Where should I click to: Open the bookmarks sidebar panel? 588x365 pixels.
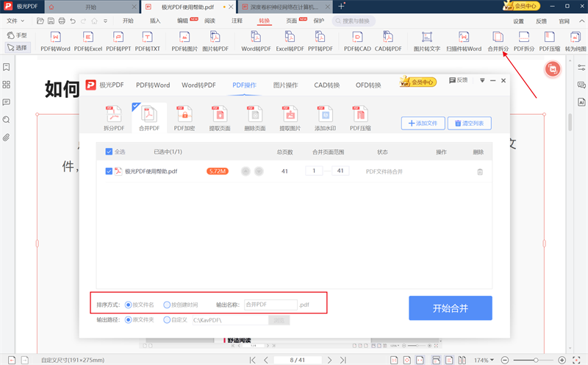(x=7, y=67)
